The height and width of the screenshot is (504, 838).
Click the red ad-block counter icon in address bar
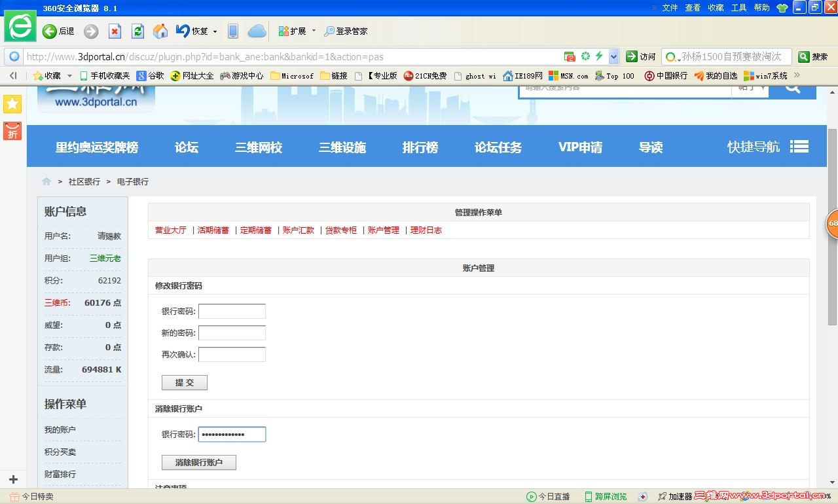click(570, 57)
